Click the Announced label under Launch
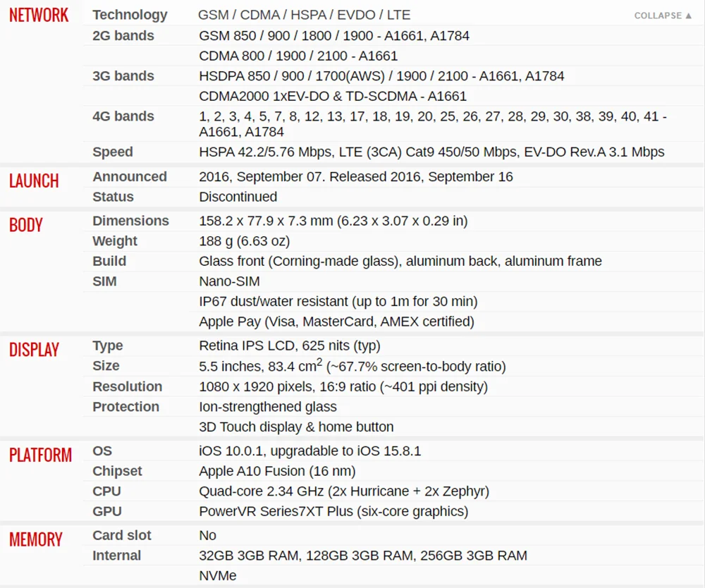This screenshot has width=705, height=588. 129,176
